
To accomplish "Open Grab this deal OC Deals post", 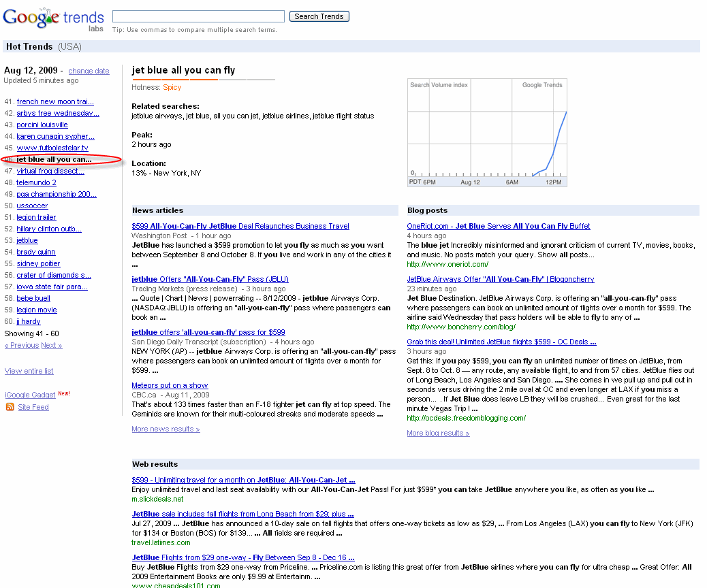I will click(x=501, y=342).
